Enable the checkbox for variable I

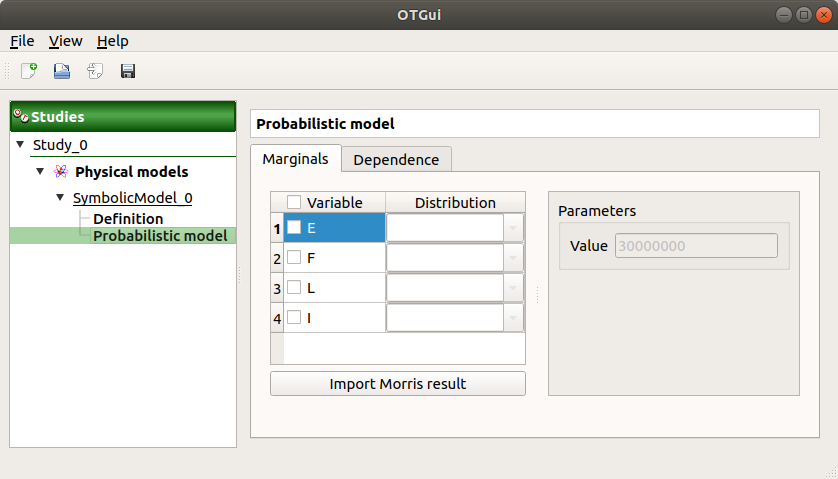coord(294,317)
